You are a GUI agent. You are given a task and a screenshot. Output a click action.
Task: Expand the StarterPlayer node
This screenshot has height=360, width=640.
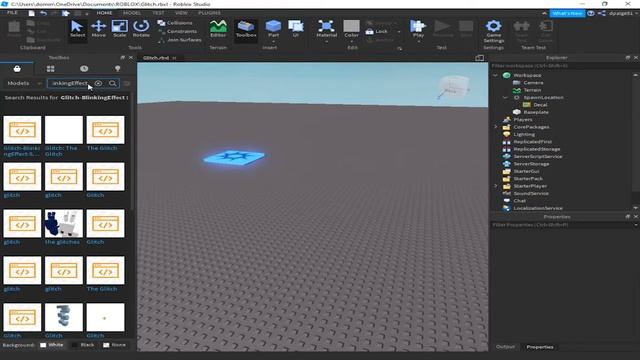click(x=496, y=186)
